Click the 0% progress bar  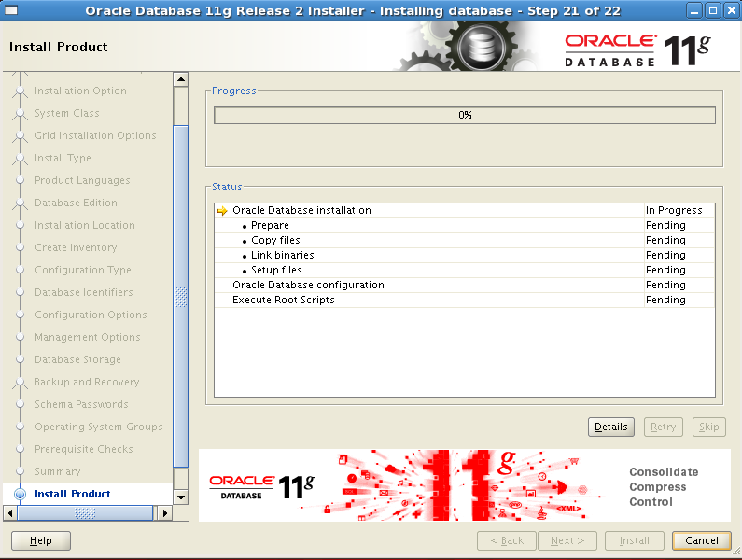(x=465, y=115)
